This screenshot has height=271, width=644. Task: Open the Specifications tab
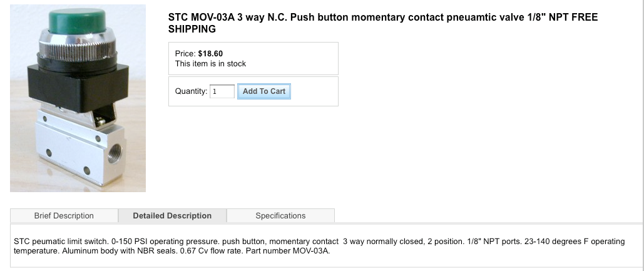pyautogui.click(x=280, y=216)
